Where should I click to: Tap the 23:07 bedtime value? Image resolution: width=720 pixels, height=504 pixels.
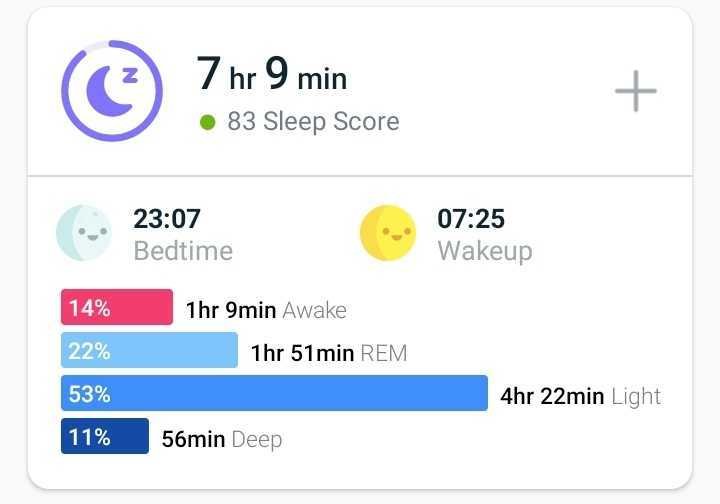tap(167, 218)
